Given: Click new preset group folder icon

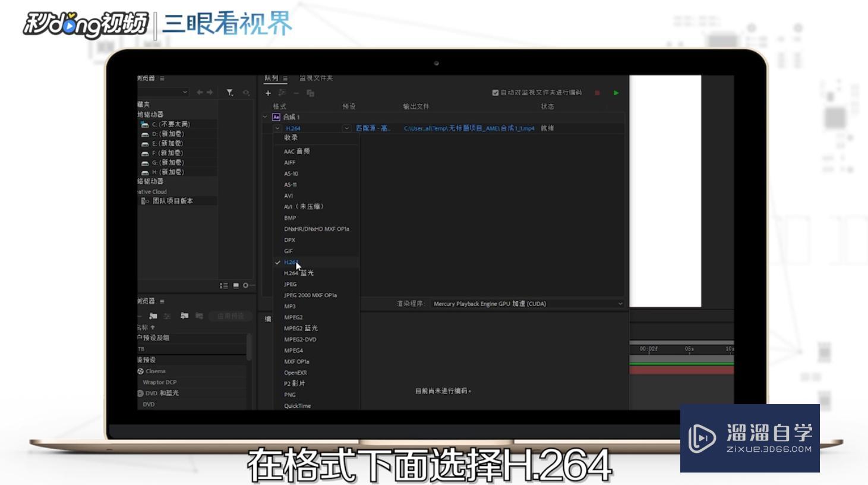Looking at the screenshot, I should click(153, 316).
